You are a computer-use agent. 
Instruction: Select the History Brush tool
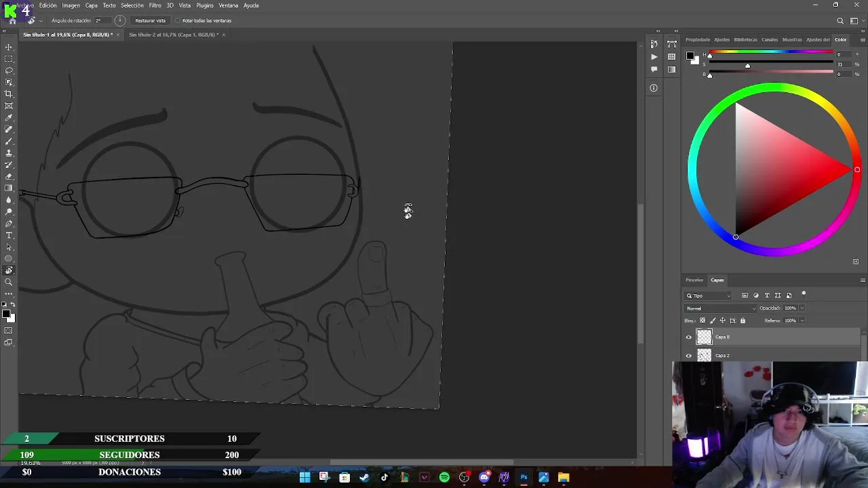coord(9,165)
